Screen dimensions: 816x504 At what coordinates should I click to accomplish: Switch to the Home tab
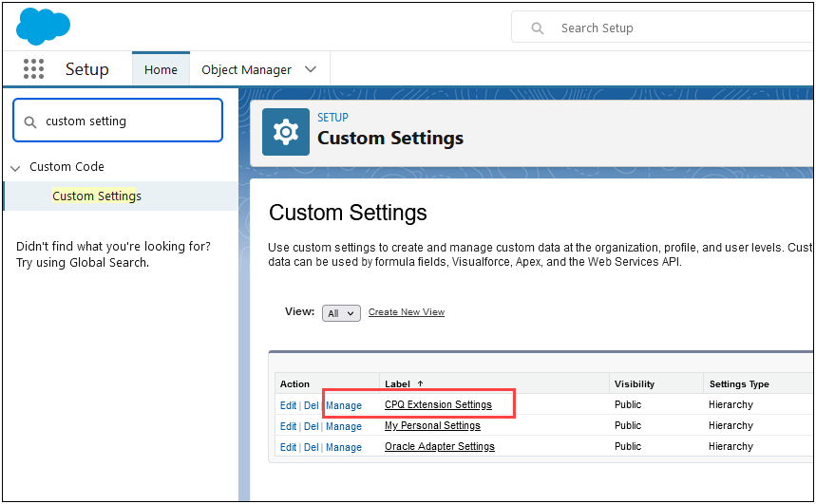(161, 69)
